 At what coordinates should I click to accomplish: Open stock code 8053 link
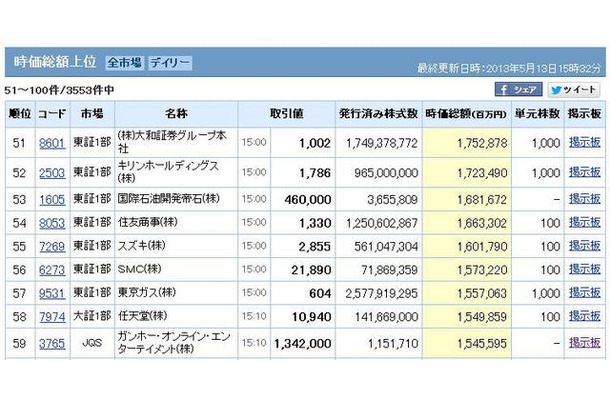pyautogui.click(x=52, y=223)
